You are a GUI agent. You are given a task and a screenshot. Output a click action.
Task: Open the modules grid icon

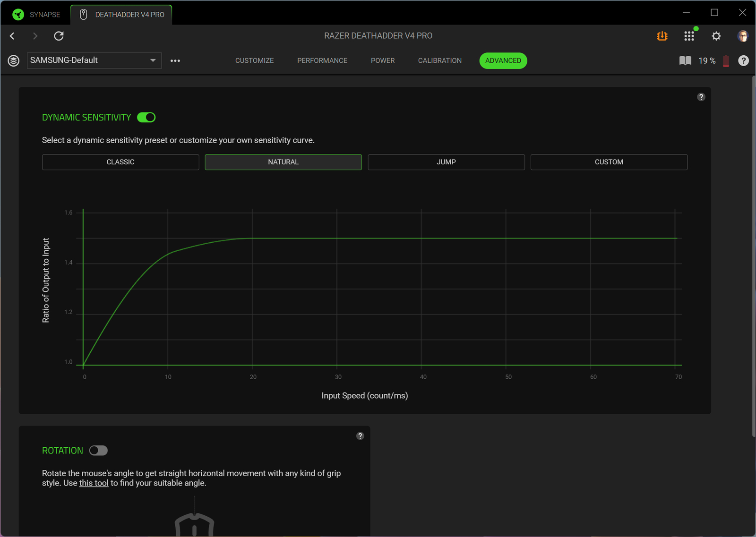689,36
